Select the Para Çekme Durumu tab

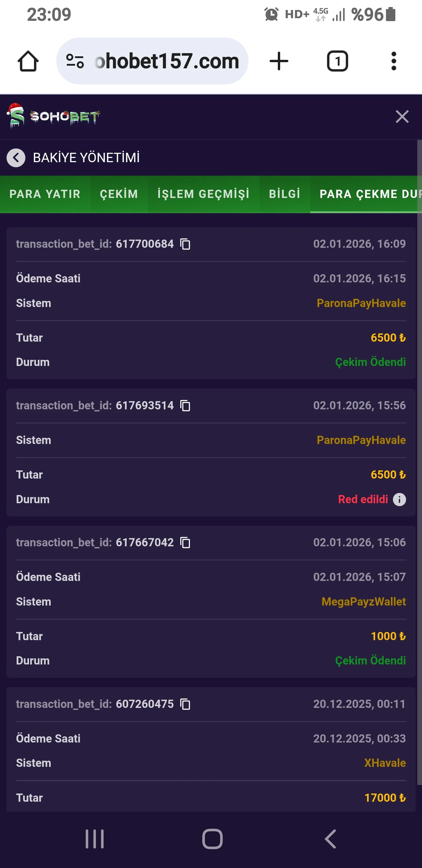[367, 194]
